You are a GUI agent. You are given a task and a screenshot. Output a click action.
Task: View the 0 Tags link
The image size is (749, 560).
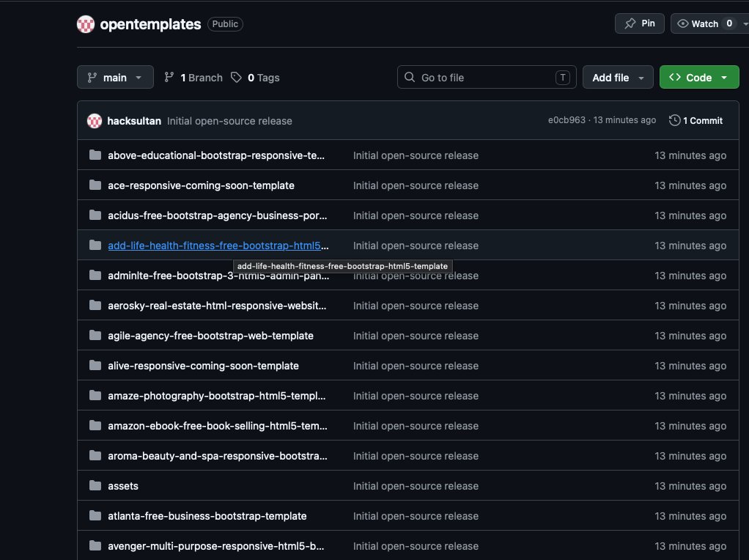click(256, 78)
